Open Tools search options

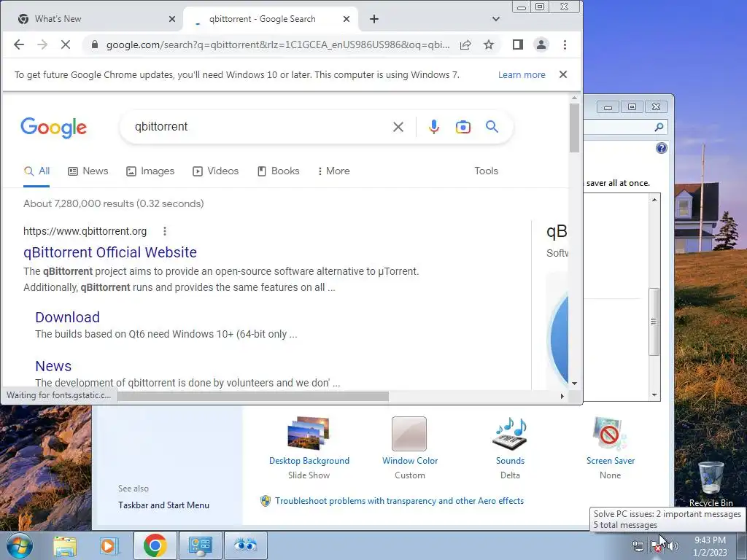coord(486,171)
